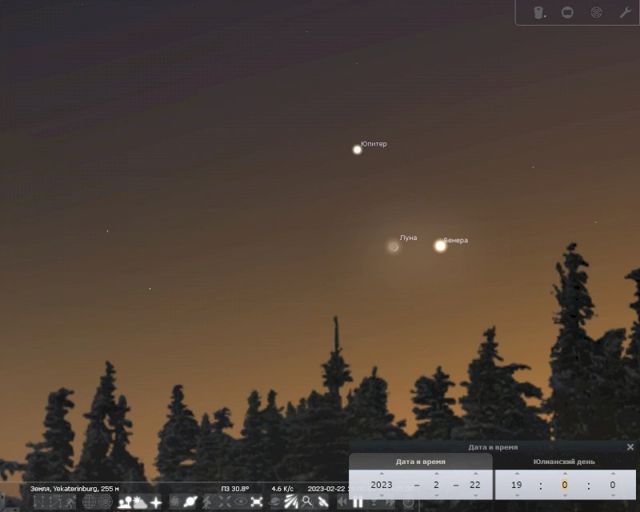Increase the hour value with the up arrow
Screen dimensions: 640x512
click(x=516, y=473)
